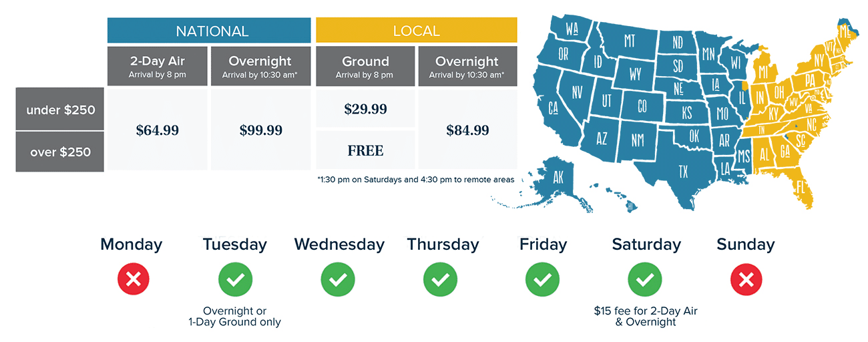This screenshot has width=868, height=342.
Task: Click the green checkmark under Wednesday
Action: pyautogui.click(x=338, y=279)
